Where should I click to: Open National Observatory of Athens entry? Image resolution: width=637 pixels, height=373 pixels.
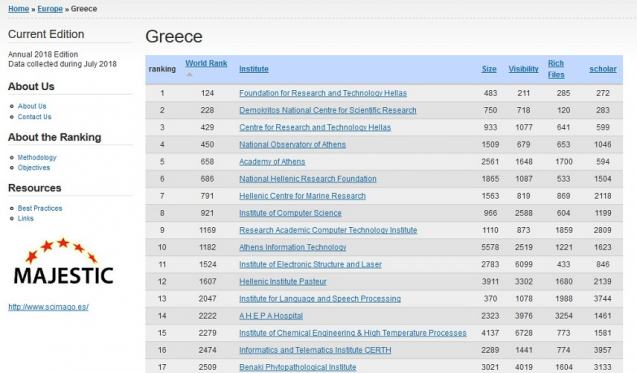coord(292,144)
